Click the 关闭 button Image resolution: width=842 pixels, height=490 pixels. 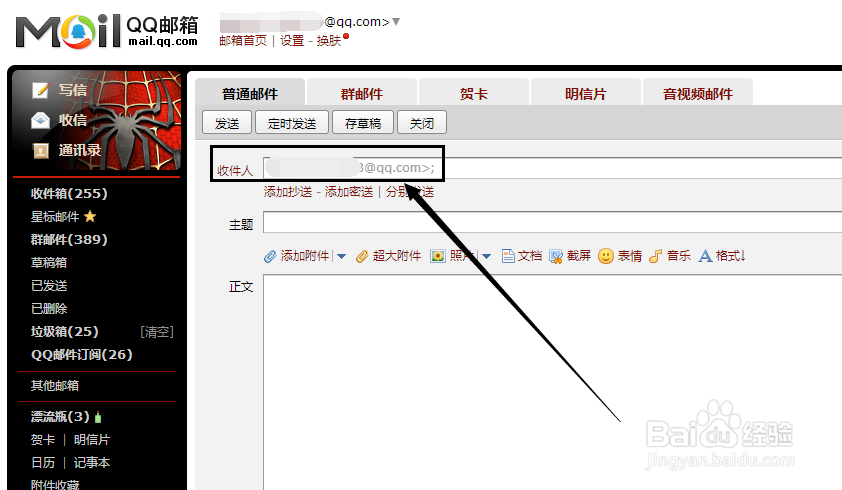[422, 123]
